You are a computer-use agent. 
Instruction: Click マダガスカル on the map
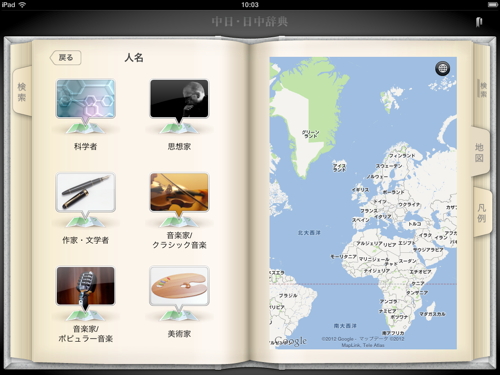[x=432, y=314]
